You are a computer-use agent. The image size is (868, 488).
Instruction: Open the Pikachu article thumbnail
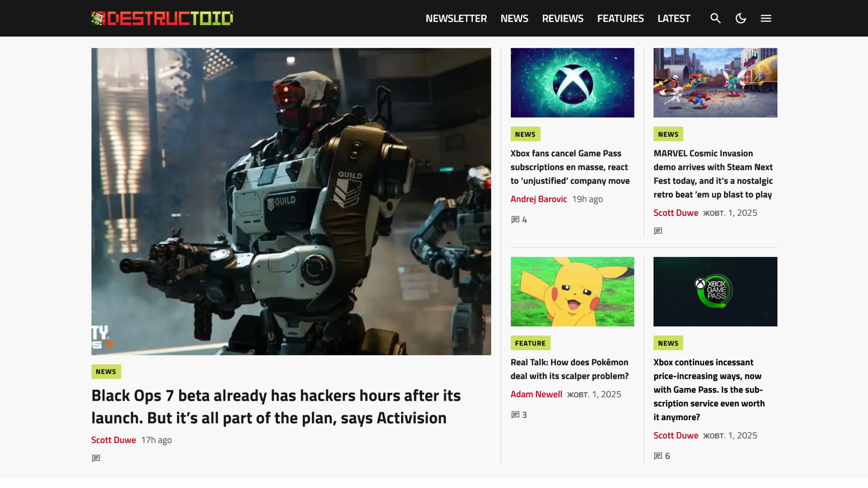(572, 292)
